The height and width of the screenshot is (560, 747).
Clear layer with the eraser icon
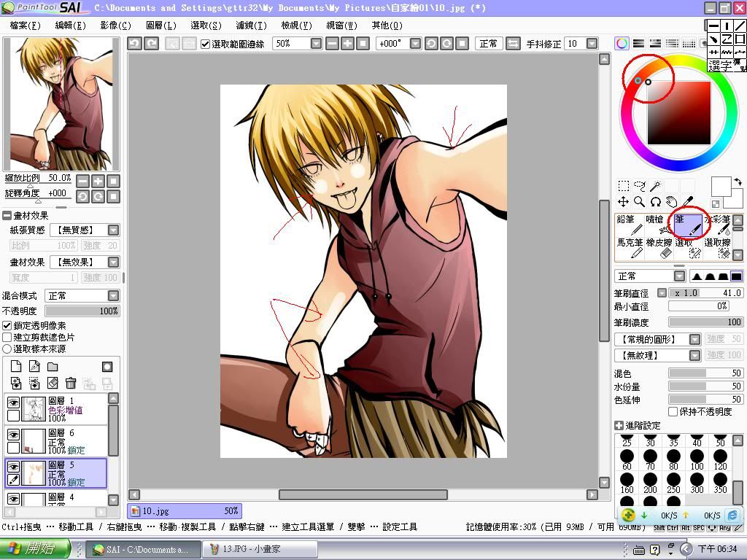coord(53,383)
